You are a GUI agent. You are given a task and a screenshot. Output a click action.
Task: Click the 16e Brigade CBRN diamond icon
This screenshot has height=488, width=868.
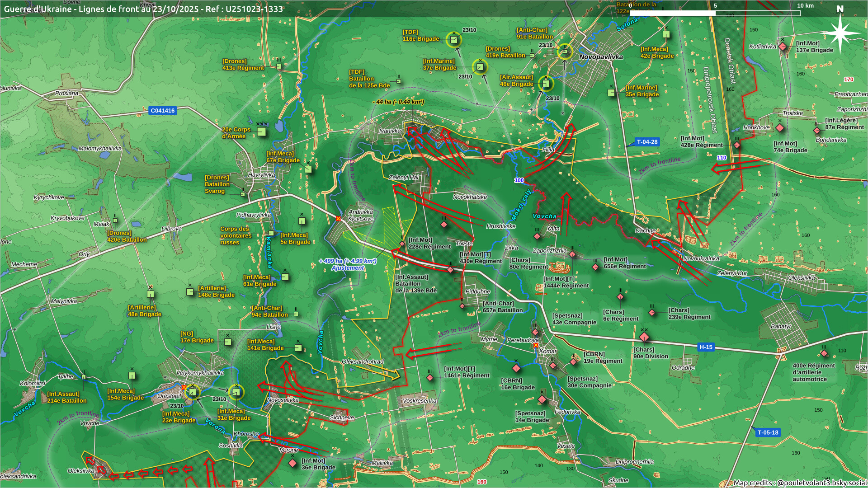point(516,368)
